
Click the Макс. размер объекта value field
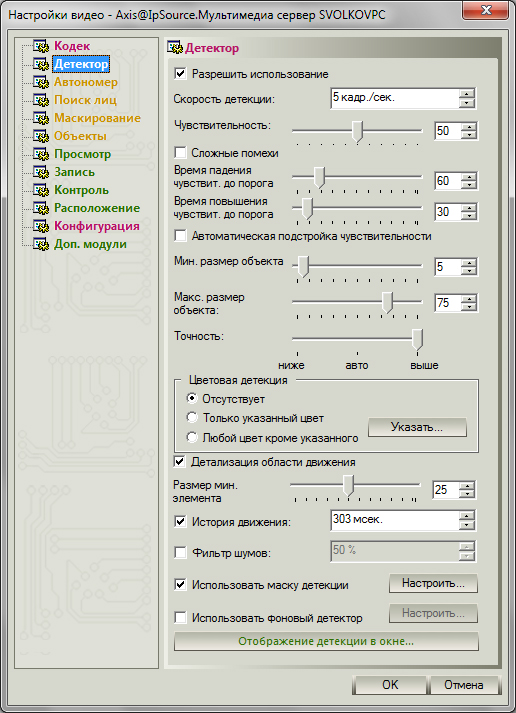[x=447, y=303]
